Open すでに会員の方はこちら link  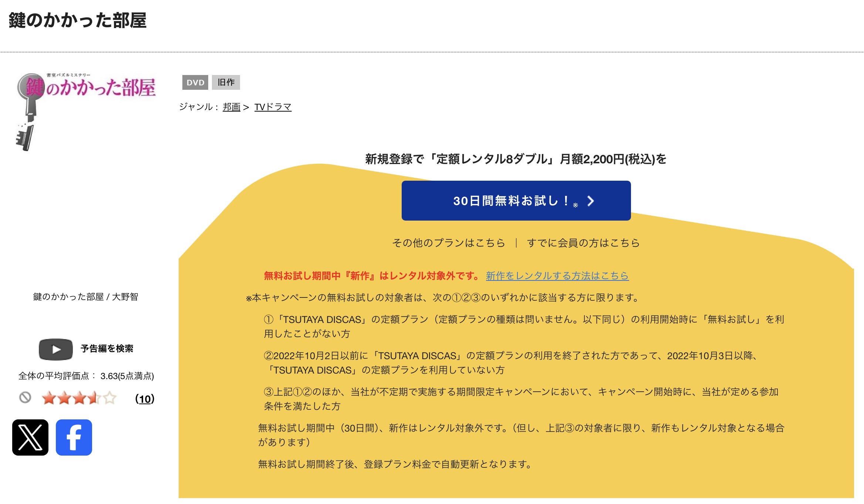coord(583,243)
